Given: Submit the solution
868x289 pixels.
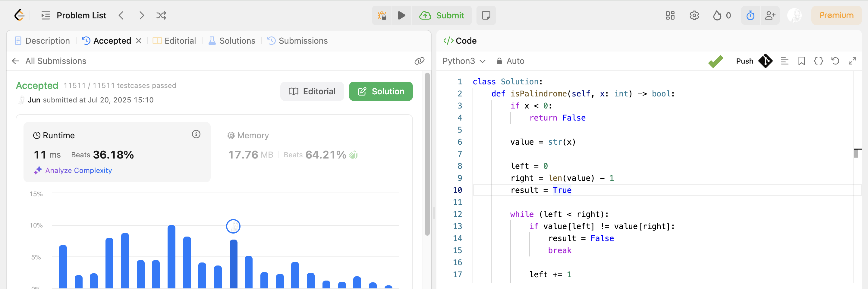Looking at the screenshot, I should pos(442,15).
